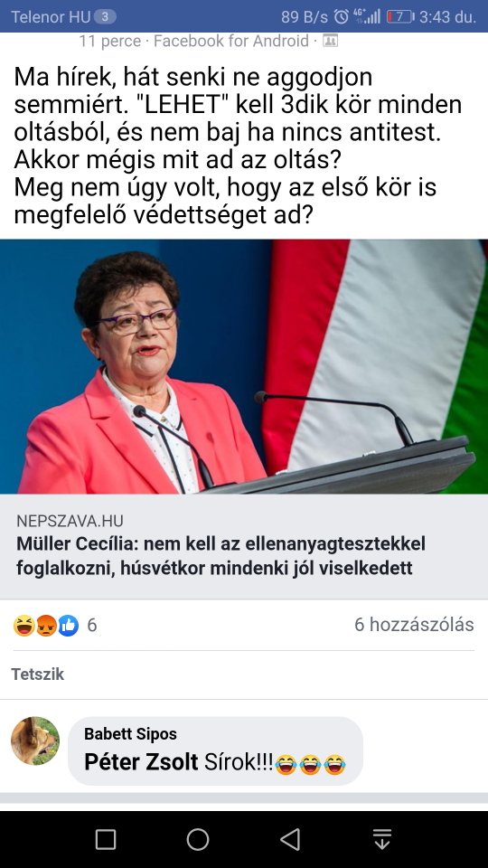Viewport: 488px width, 868px height.
Task: Open the 6 hozzászólás comments count
Action: (414, 625)
